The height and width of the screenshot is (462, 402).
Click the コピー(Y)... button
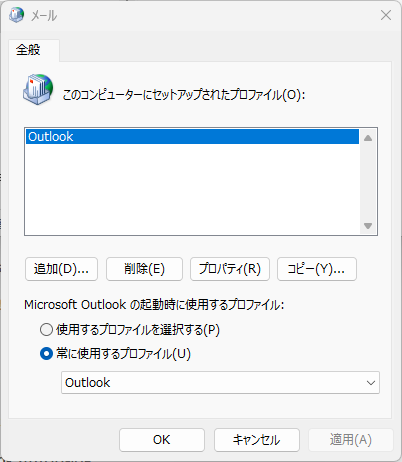coord(317,269)
